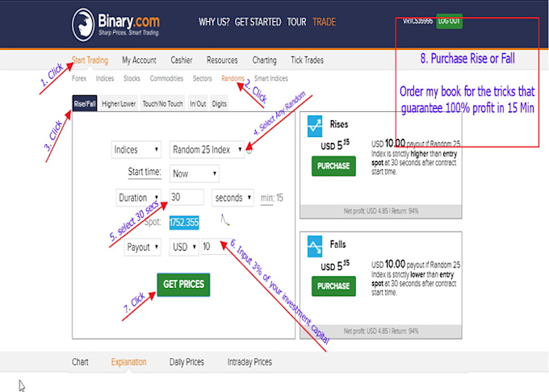Open the USD currency dropdown

pos(184,247)
